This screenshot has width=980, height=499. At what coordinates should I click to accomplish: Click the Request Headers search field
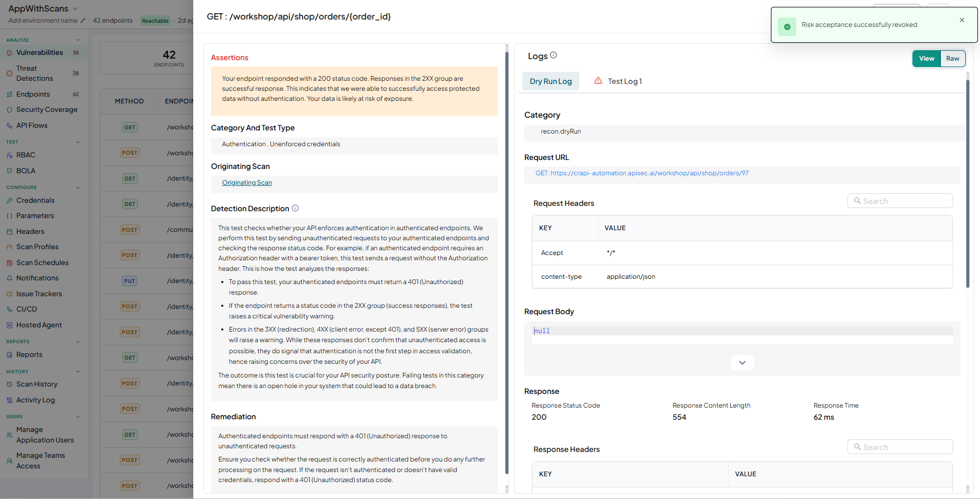click(900, 201)
